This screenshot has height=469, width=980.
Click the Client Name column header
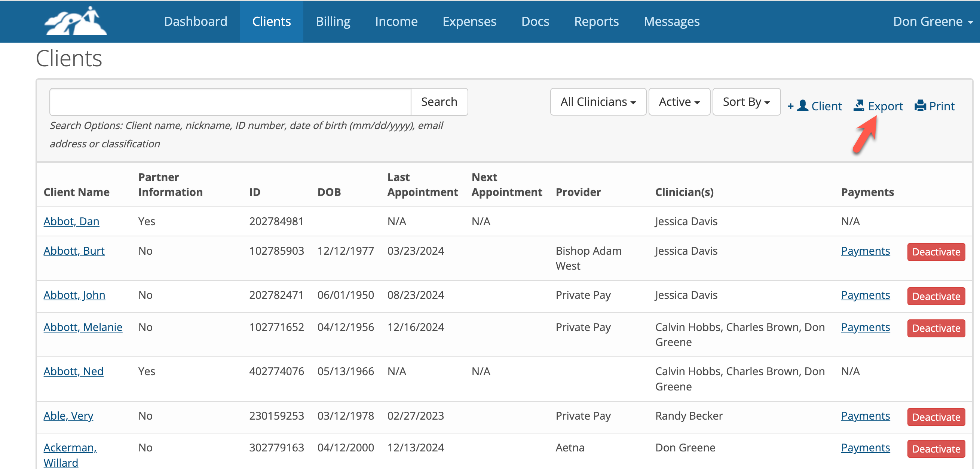(76, 192)
